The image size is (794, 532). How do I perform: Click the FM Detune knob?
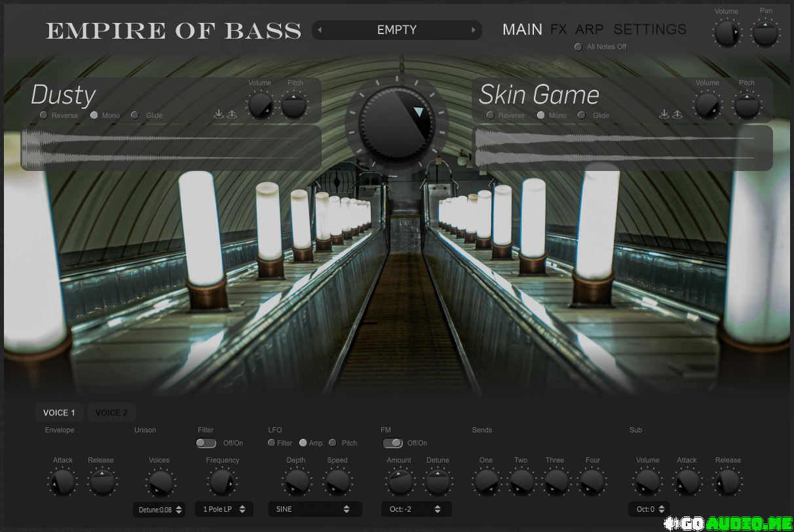[x=438, y=483]
